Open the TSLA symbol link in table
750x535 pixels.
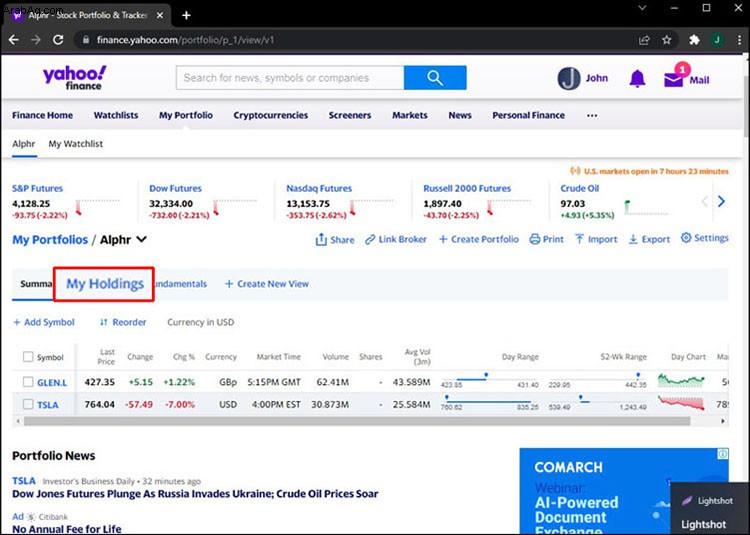[48, 405]
